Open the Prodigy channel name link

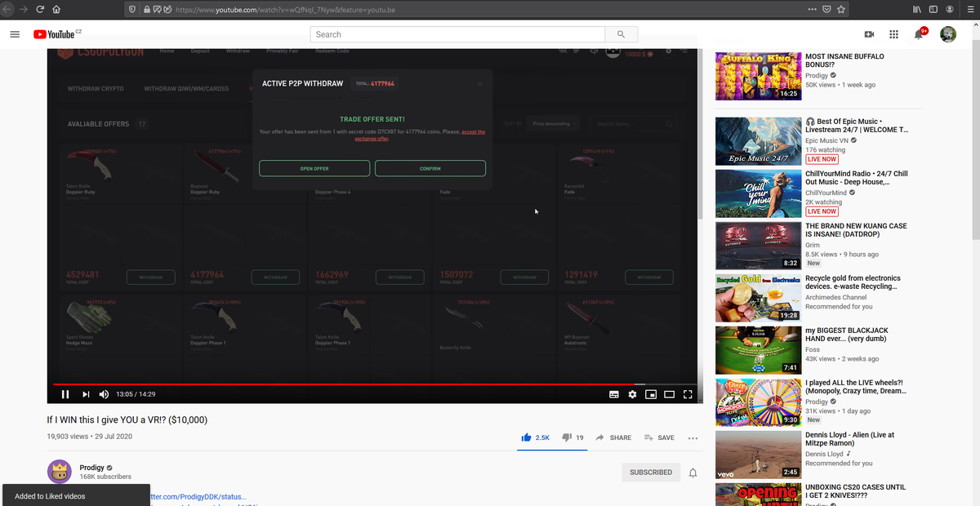coord(91,468)
